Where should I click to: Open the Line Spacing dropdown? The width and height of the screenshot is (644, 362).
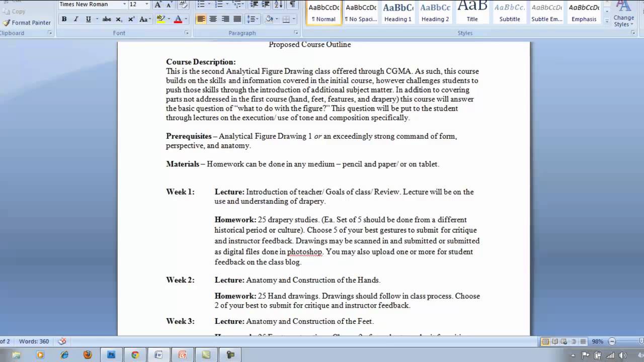(x=253, y=19)
